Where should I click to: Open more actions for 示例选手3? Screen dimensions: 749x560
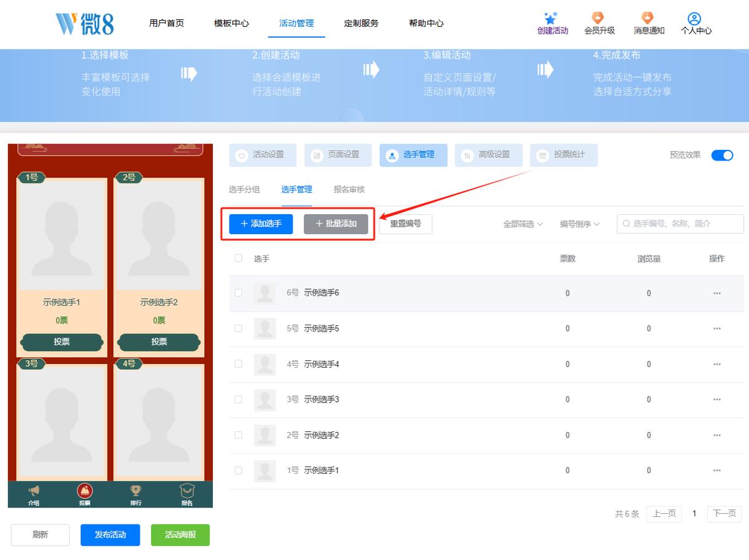click(x=717, y=400)
